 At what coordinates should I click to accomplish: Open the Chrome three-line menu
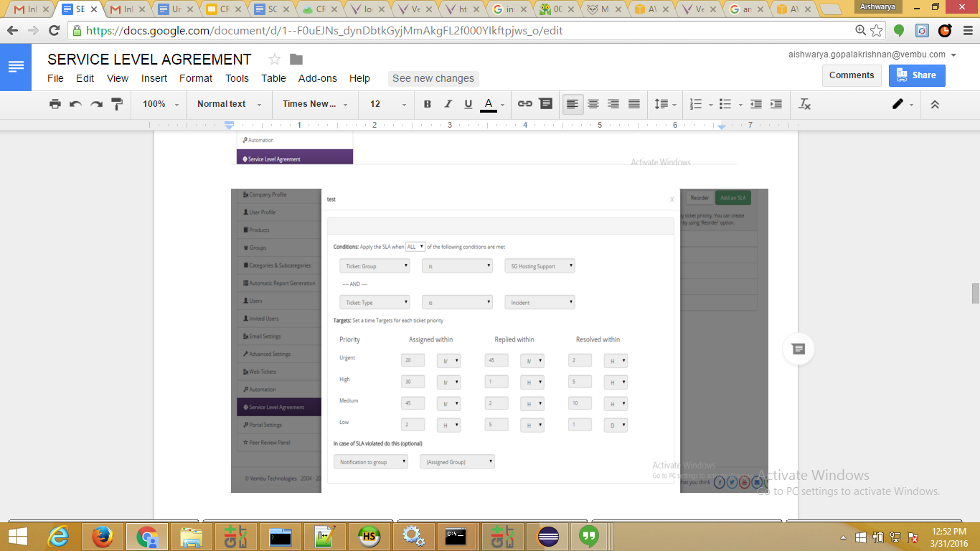click(967, 31)
